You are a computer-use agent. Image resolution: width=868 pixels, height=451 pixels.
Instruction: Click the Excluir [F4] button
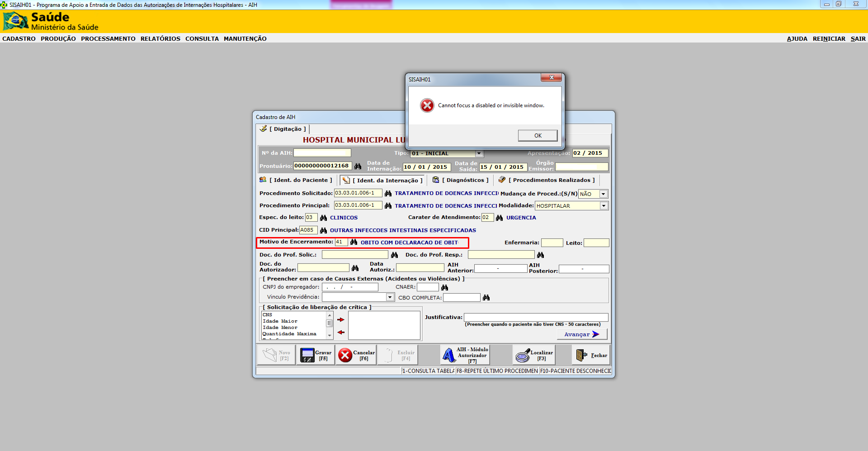pos(397,355)
